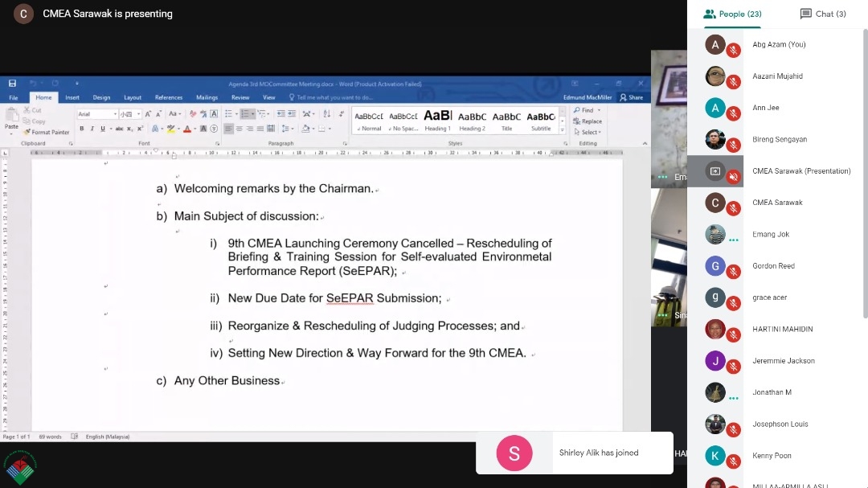This screenshot has width=868, height=488.
Task: Switch to the References ribbon tab
Action: click(169, 97)
